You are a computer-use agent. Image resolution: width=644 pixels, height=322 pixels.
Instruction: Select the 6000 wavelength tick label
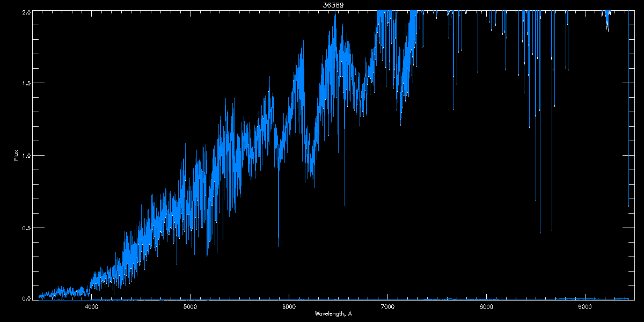click(289, 307)
